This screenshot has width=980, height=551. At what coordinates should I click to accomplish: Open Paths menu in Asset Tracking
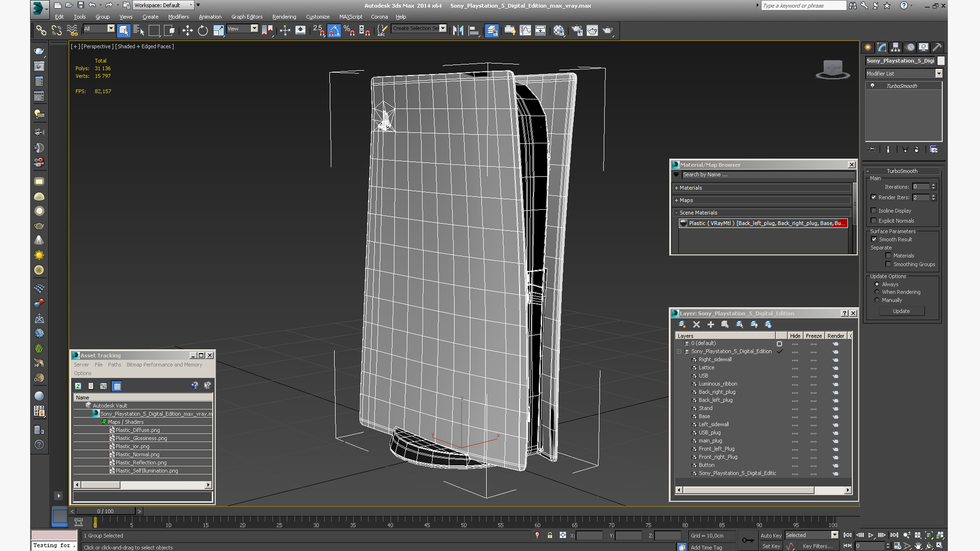[x=114, y=365]
